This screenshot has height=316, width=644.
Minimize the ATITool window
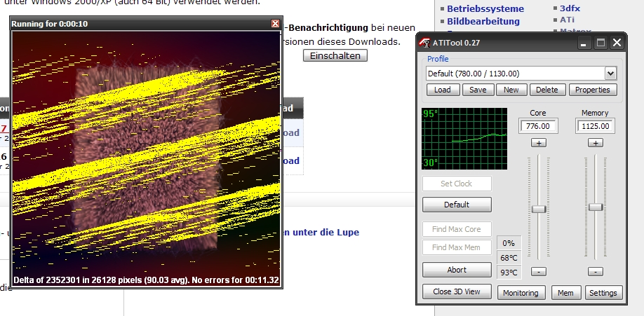point(584,43)
